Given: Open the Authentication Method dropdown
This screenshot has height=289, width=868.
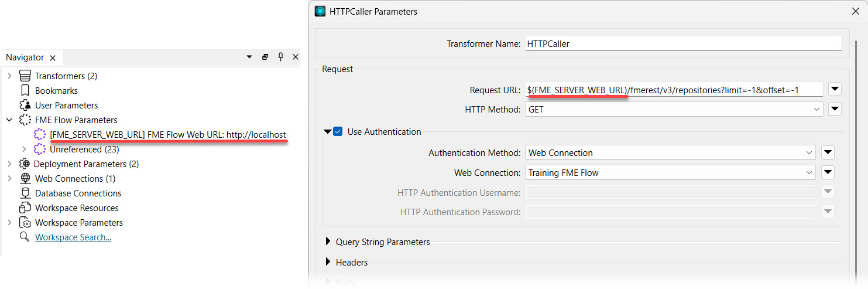Looking at the screenshot, I should point(670,153).
